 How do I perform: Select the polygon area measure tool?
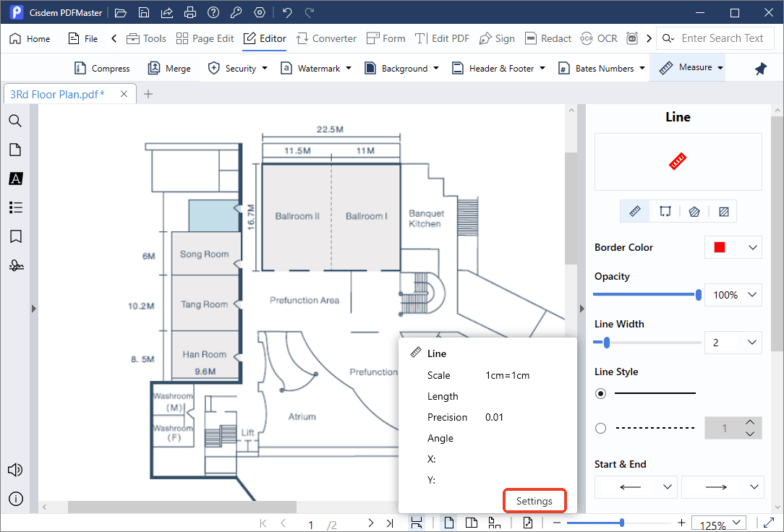[694, 211]
